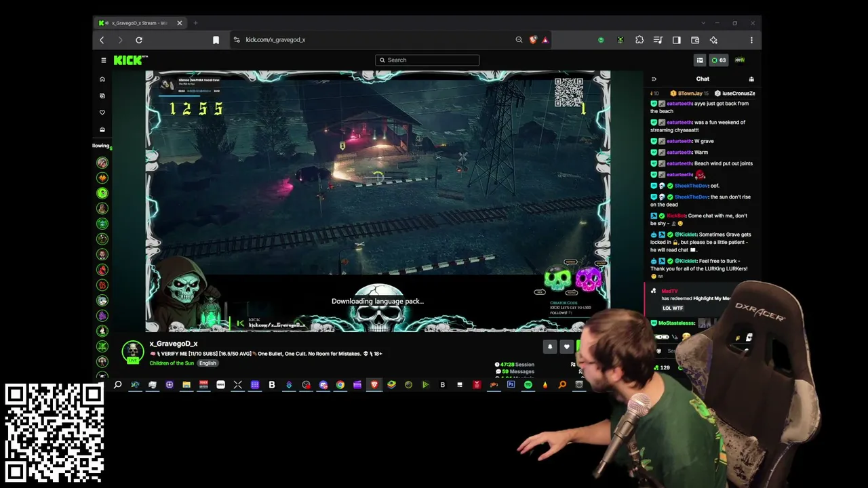Open Google Chrome from the taskbar
The width and height of the screenshot is (868, 488).
click(340, 385)
